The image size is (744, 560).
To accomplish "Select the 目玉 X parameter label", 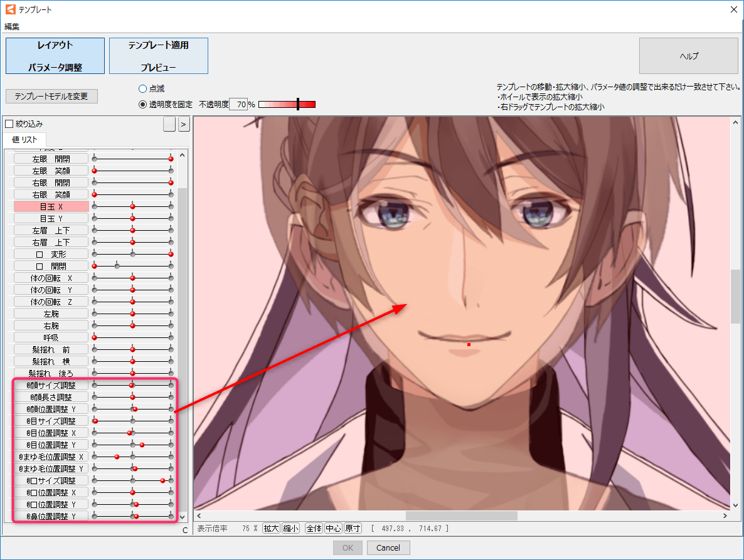I will 51,206.
